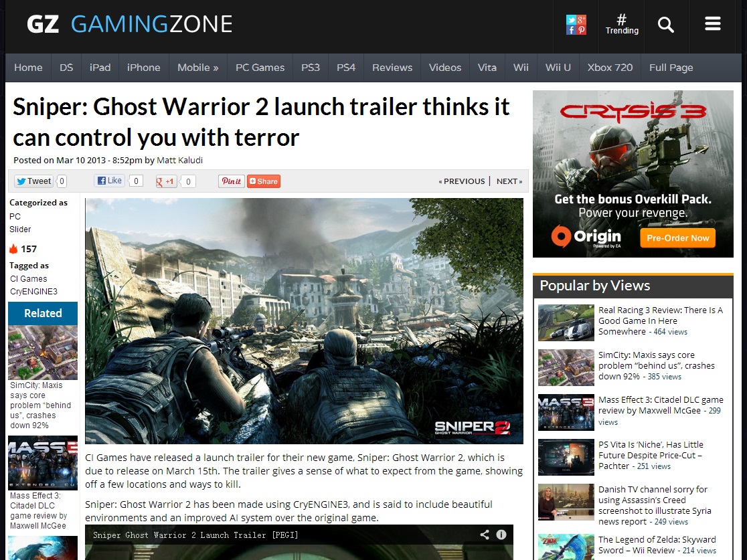The width and height of the screenshot is (747, 560).
Task: Pin the article with Pin it button
Action: pyautogui.click(x=232, y=181)
